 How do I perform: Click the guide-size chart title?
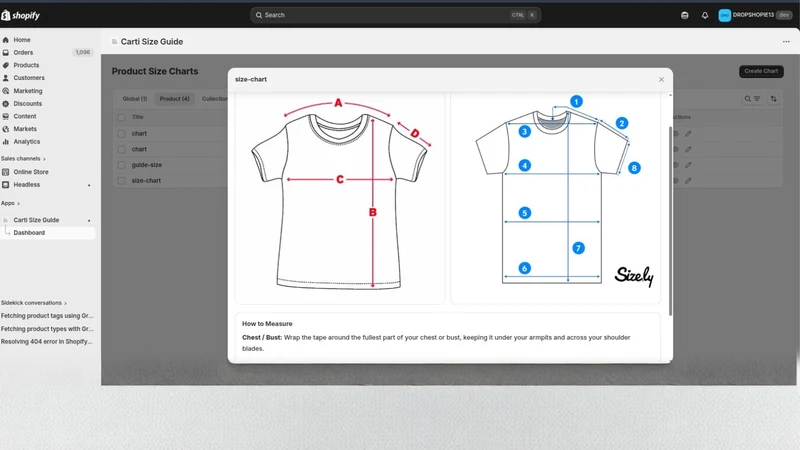(x=146, y=165)
